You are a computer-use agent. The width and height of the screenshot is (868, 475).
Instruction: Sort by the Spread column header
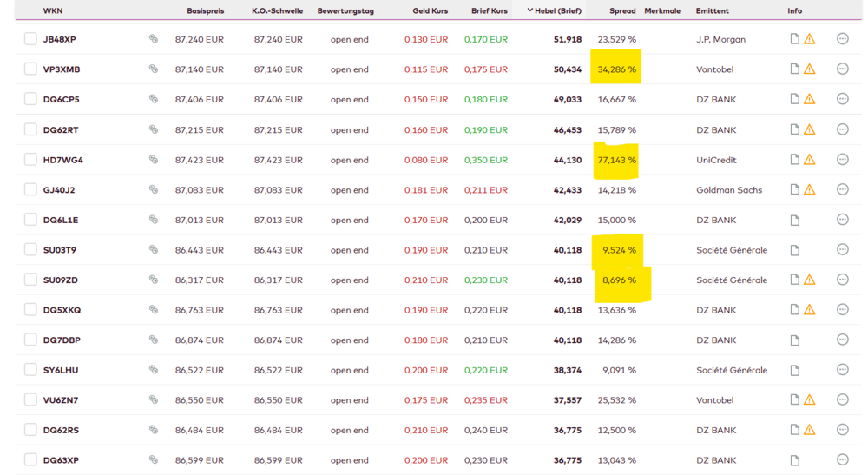click(622, 11)
